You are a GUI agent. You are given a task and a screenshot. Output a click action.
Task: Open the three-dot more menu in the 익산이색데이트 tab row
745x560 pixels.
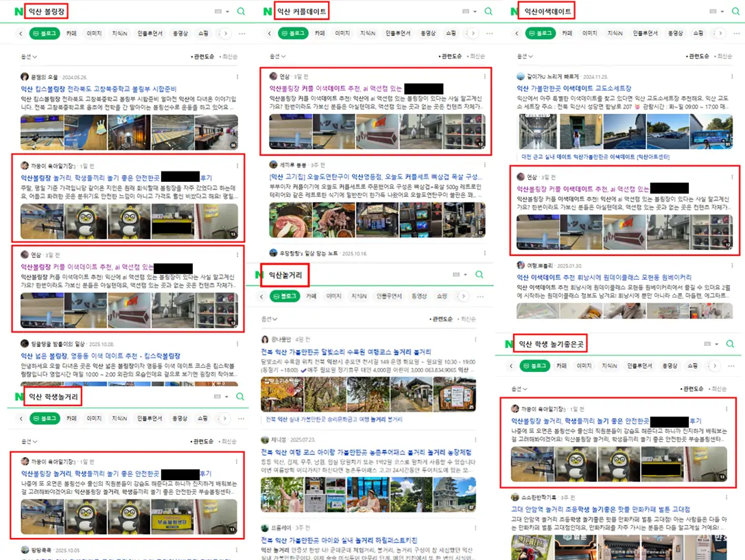pos(737,33)
